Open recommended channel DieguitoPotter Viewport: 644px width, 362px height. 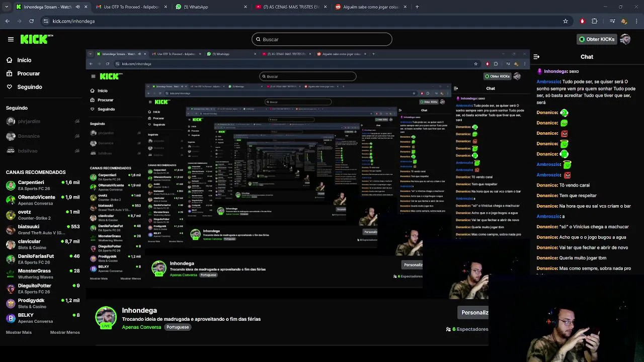[x=43, y=289]
